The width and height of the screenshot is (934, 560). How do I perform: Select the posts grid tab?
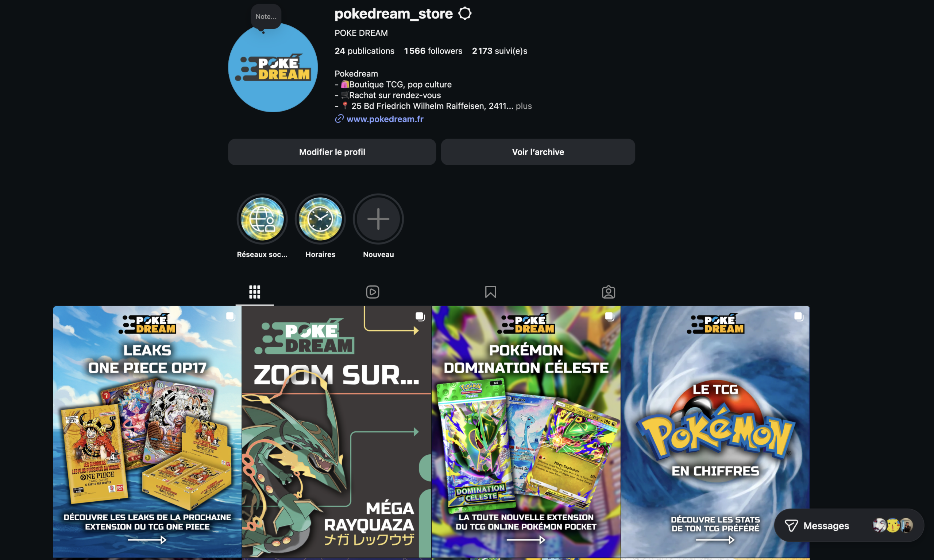(x=255, y=292)
